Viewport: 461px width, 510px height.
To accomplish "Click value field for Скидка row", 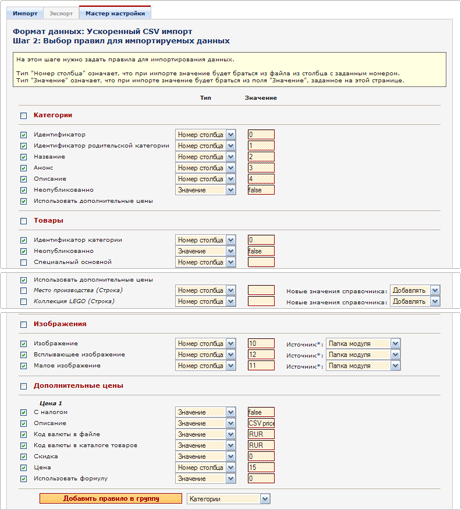I will tap(261, 457).
